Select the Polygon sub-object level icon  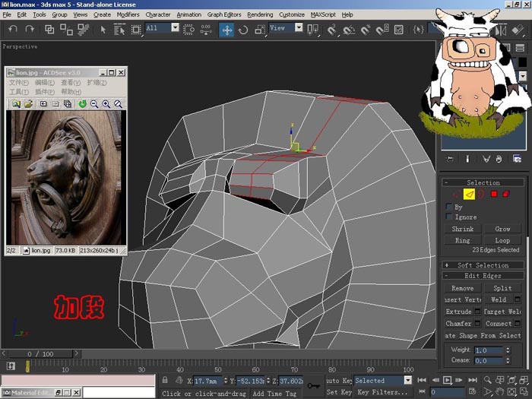pos(494,194)
